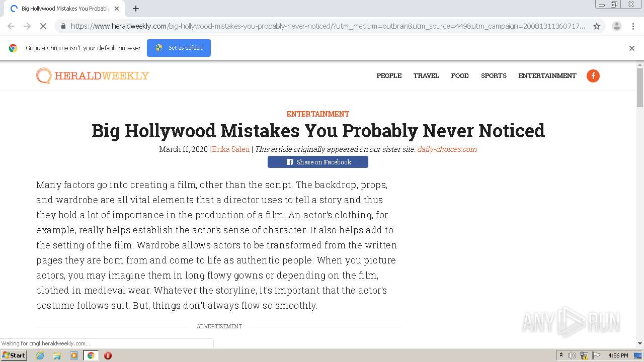Open the Windows Start menu
Screen dimensions: 644x362
[x=14, y=355]
